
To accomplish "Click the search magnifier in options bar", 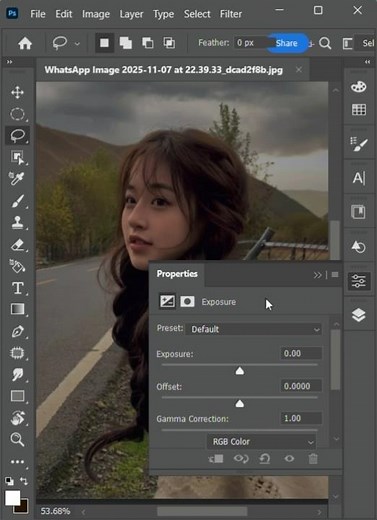I will coord(325,43).
